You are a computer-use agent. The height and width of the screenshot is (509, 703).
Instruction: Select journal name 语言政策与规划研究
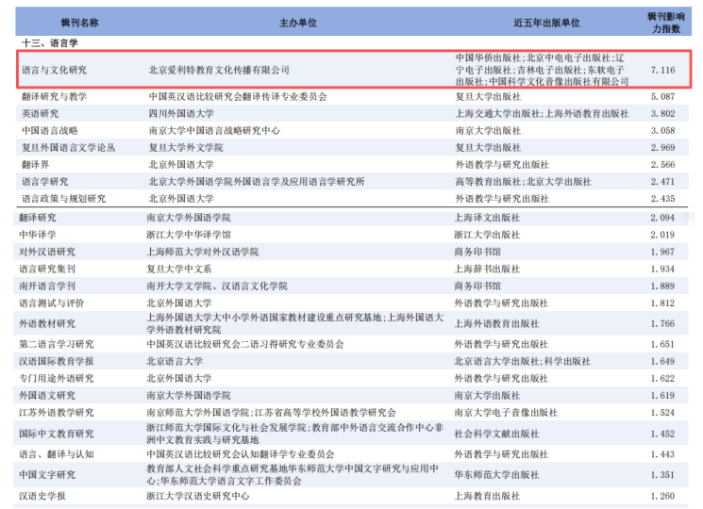click(64, 199)
